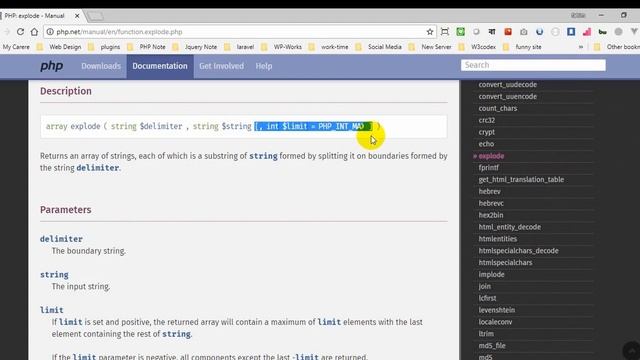Open the Downloads menu item
This screenshot has width=640, height=360.
click(101, 66)
